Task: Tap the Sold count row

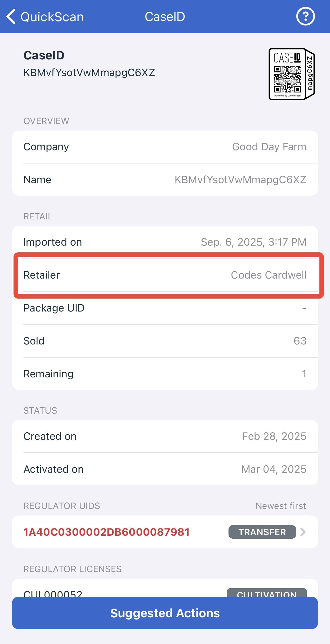Action: (165, 341)
